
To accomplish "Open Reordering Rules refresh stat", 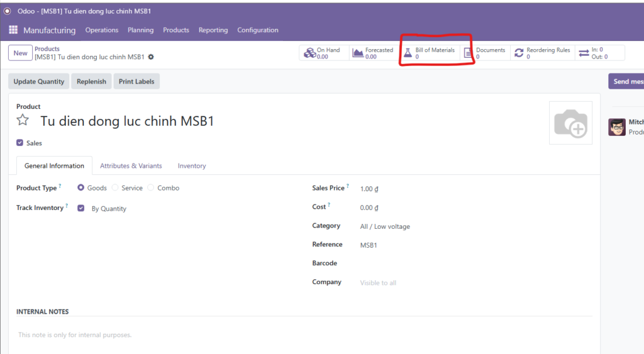I will click(x=543, y=53).
